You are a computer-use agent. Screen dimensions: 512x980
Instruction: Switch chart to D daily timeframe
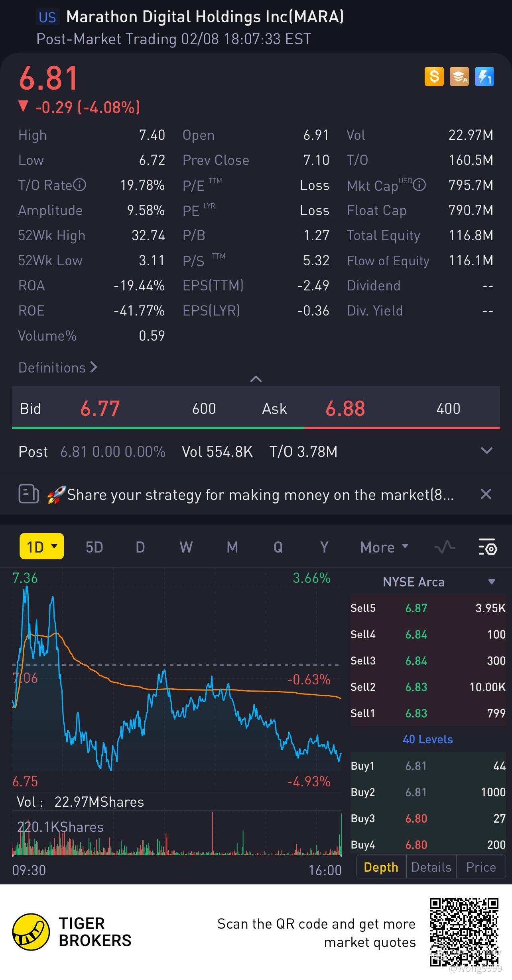140,547
